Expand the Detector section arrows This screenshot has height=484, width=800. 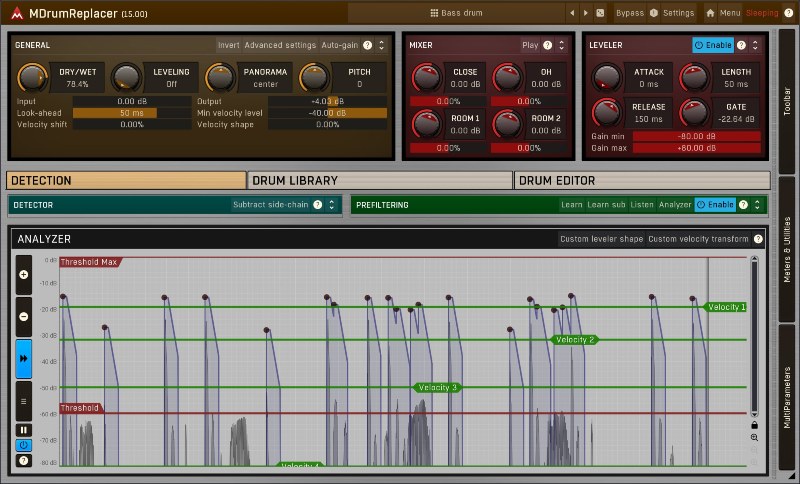(x=333, y=204)
